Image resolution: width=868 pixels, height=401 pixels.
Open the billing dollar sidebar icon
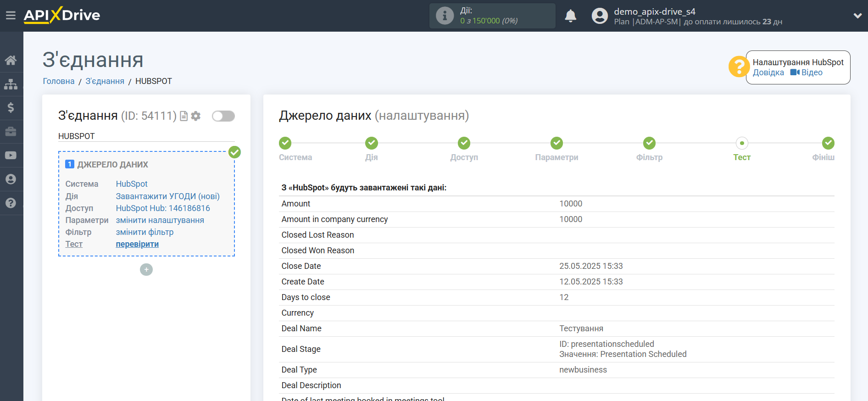coord(11,107)
